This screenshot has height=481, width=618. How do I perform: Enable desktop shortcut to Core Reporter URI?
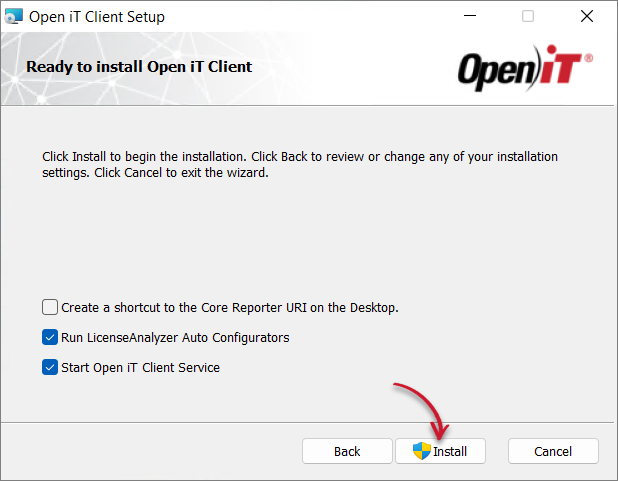click(x=50, y=307)
